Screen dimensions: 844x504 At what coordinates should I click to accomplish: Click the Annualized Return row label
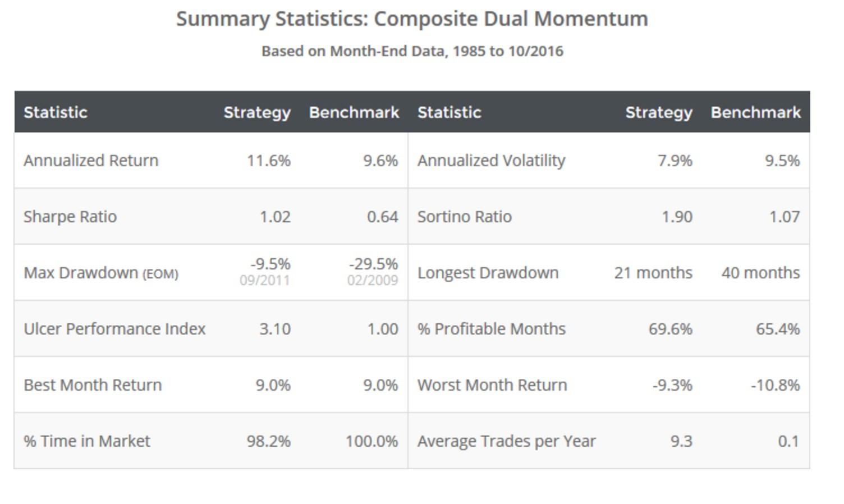91,161
